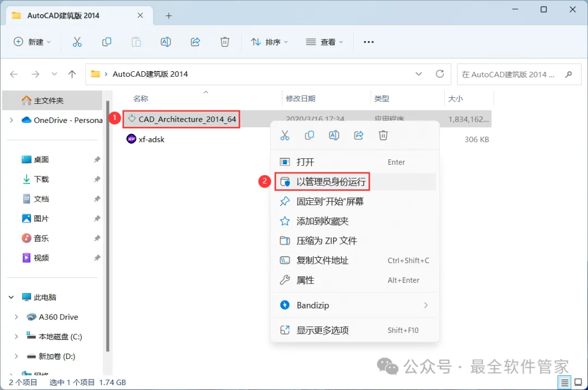The height and width of the screenshot is (390, 588).
Task: Click the Copy icon in the context menu
Action: [309, 135]
